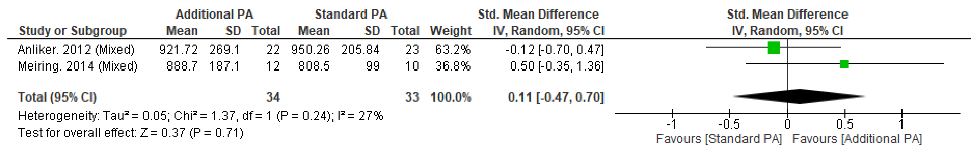Click the Favours [Additional PA] axis label
Screen dimensions: 980x152
coord(857,139)
